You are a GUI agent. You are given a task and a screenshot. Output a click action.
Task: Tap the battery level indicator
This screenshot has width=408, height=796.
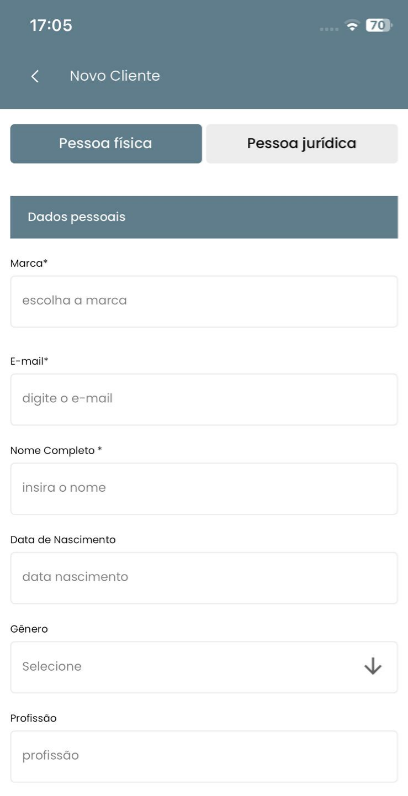click(x=379, y=25)
